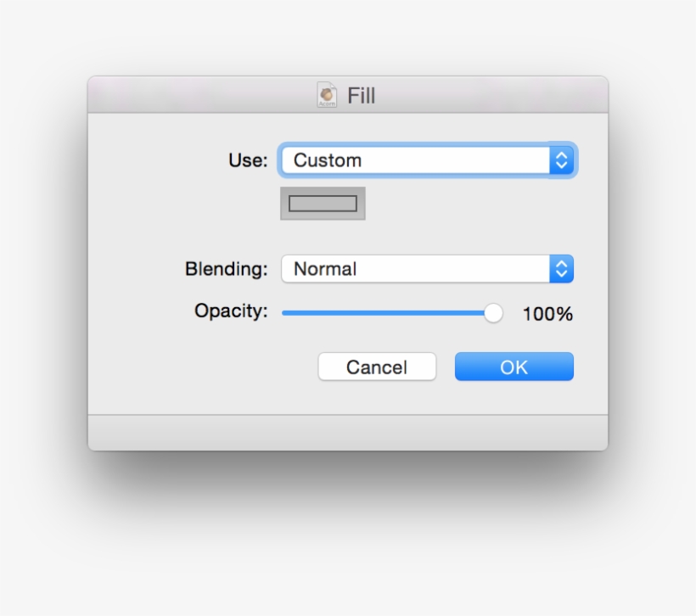This screenshot has width=696, height=616.
Task: Click the Normal text in the Blending field
Action: [x=325, y=269]
